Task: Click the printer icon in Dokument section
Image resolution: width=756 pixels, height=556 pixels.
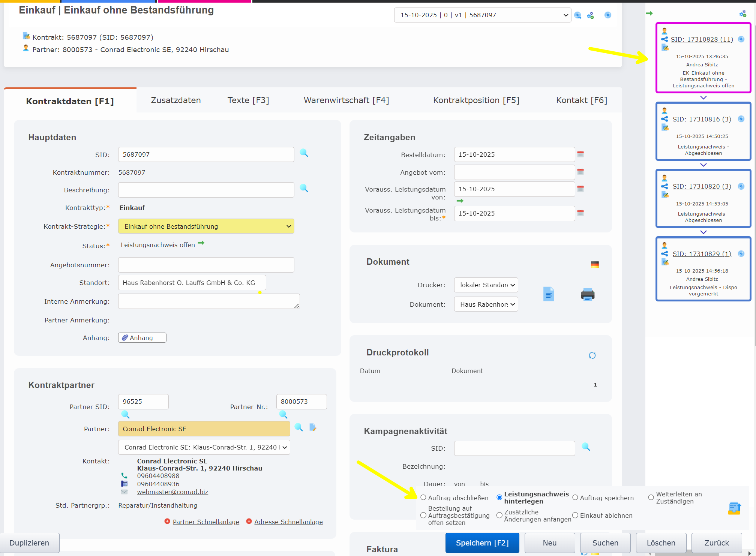Action: [587, 294]
